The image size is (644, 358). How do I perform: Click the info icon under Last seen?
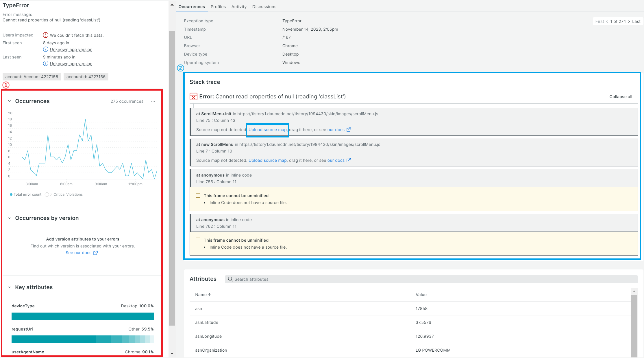46,64
